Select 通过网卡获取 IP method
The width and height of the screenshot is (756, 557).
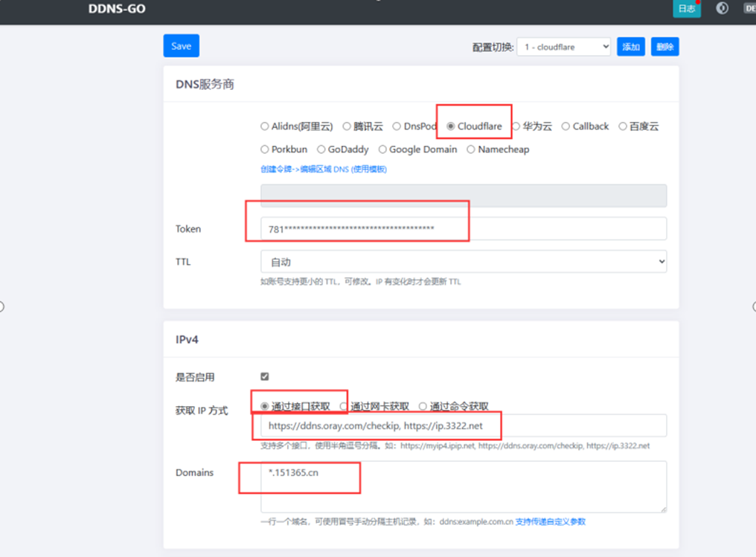344,407
